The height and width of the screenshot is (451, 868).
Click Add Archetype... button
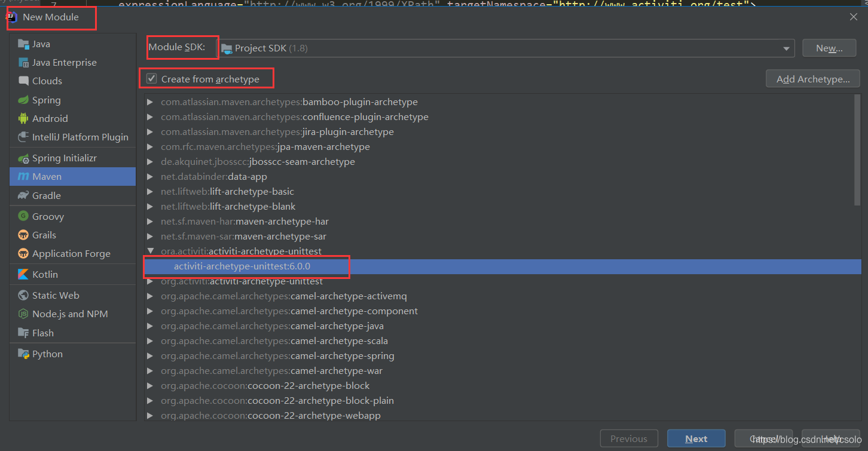(x=813, y=79)
